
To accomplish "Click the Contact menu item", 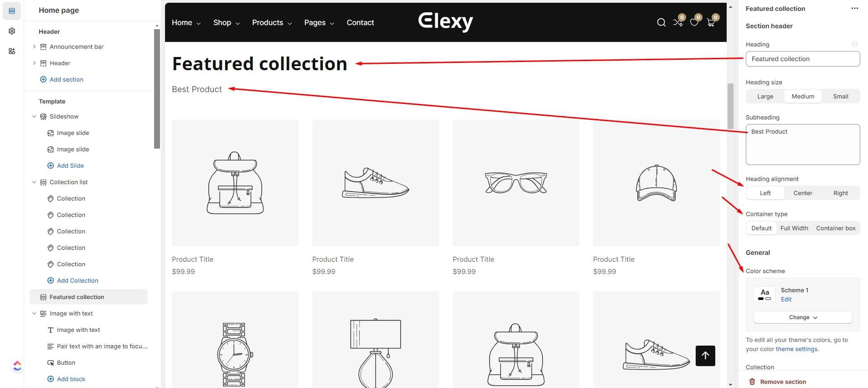I will tap(360, 23).
